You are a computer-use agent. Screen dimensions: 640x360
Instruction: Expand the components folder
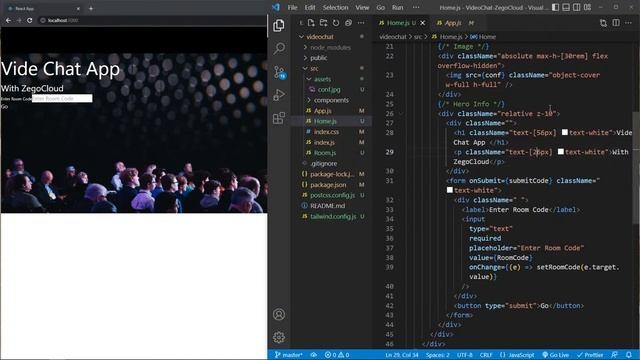point(309,100)
